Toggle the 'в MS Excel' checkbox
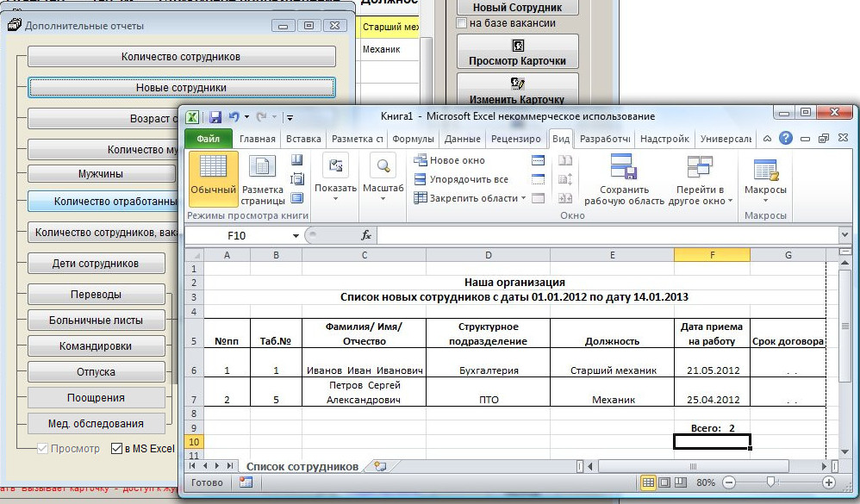The image size is (860, 504). pyautogui.click(x=116, y=448)
